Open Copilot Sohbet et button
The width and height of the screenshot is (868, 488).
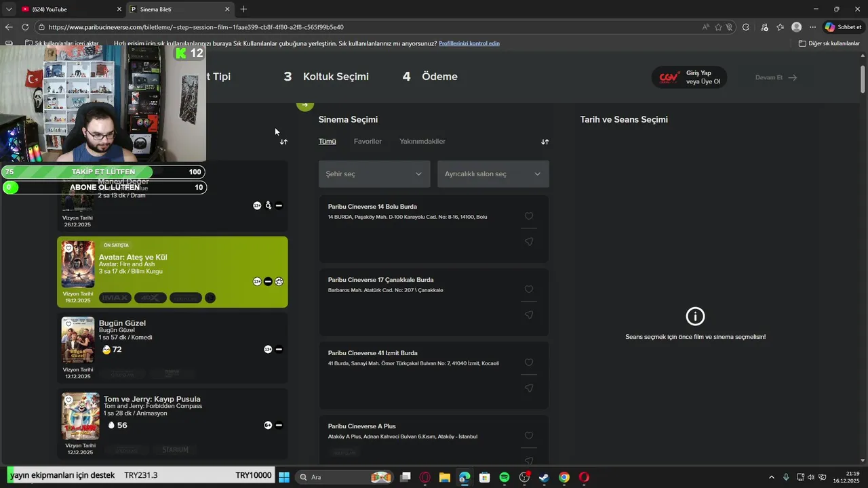[843, 27]
